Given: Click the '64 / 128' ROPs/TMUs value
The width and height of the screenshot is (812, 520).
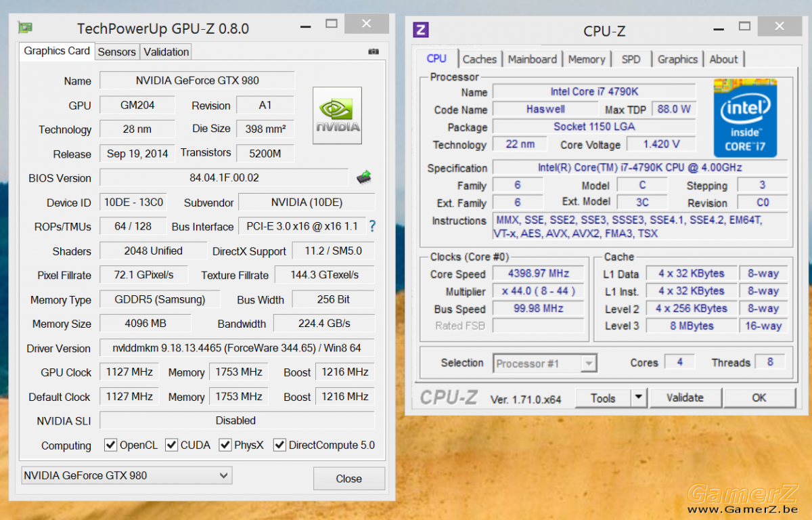Looking at the screenshot, I should pos(133,226).
